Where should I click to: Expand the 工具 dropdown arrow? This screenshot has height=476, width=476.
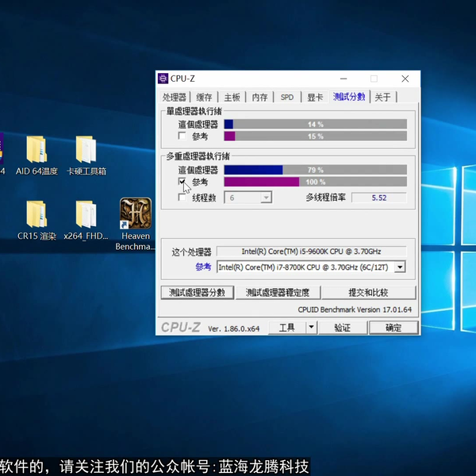(311, 328)
